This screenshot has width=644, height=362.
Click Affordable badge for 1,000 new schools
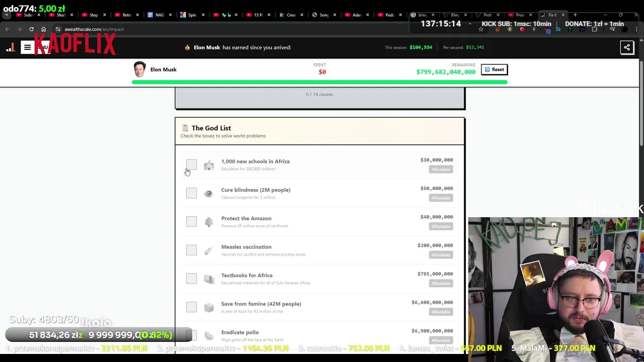tap(441, 169)
